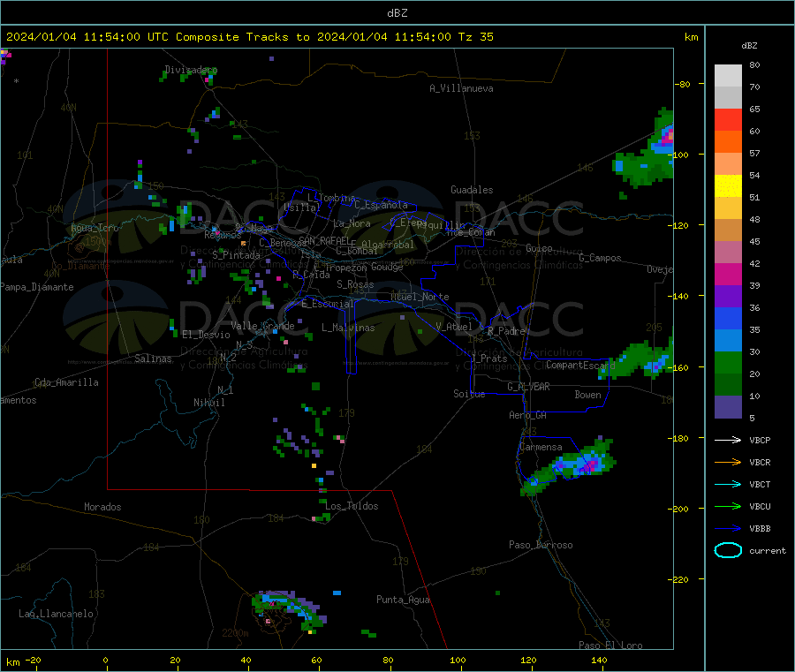This screenshot has height=672, width=795.
Task: Click the 'S_Rosas' location label
Action: pyautogui.click(x=355, y=284)
